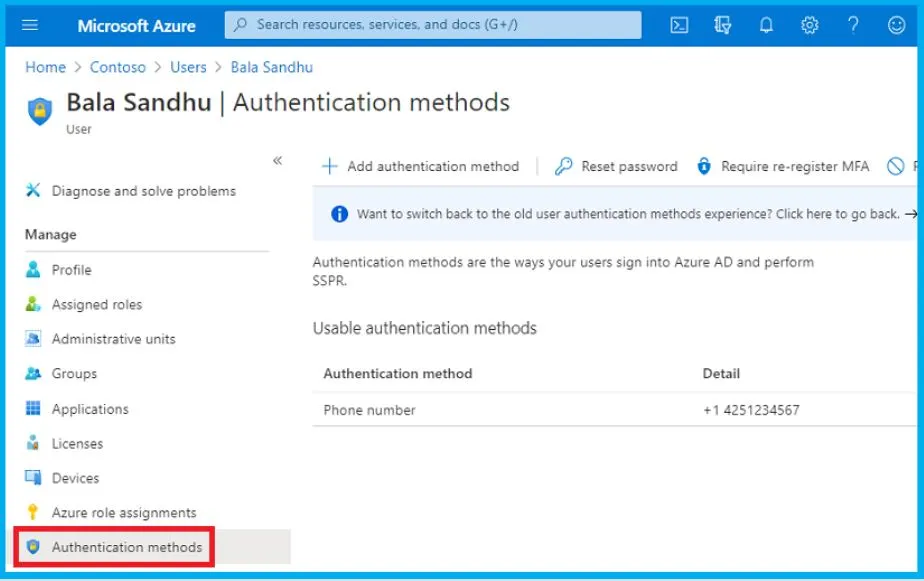Click the Assigned roles icon
924x581 pixels.
coord(33,304)
